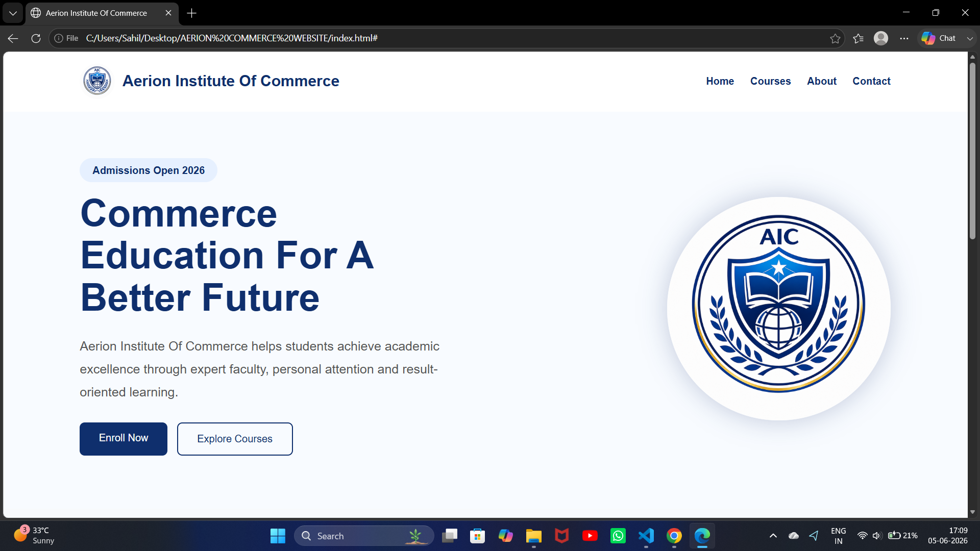Screen dimensions: 980x551
Task: Click the small AIC crest logo in header
Action: tap(97, 81)
